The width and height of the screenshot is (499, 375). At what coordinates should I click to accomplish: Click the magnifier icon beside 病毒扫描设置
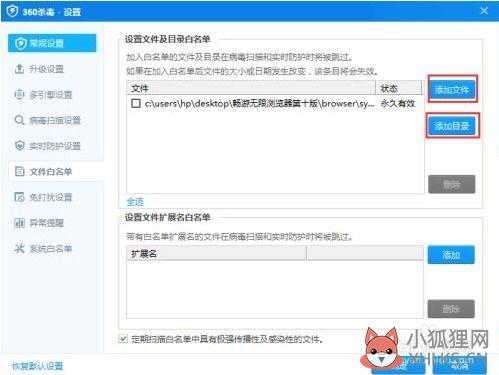tap(20, 120)
